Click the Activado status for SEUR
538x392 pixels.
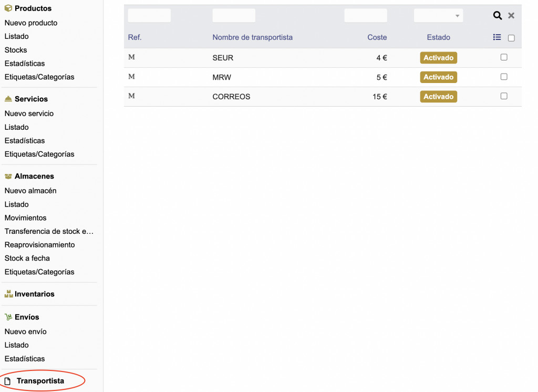click(438, 58)
